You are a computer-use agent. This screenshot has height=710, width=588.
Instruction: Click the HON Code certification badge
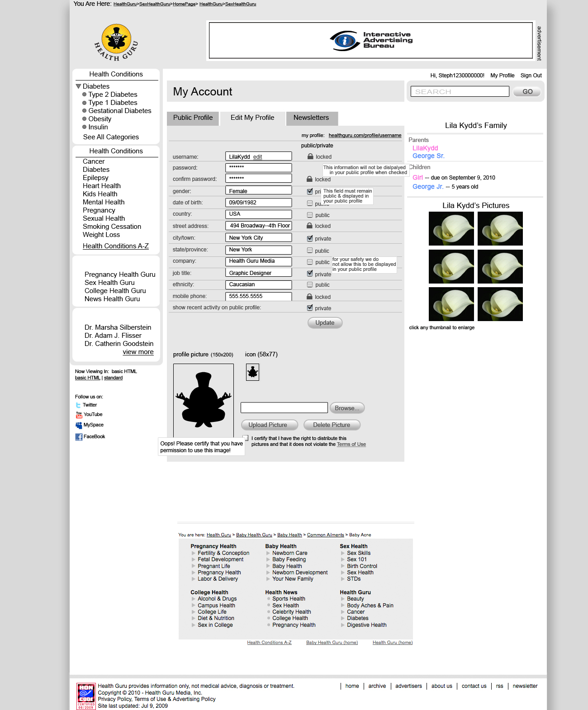click(x=86, y=696)
